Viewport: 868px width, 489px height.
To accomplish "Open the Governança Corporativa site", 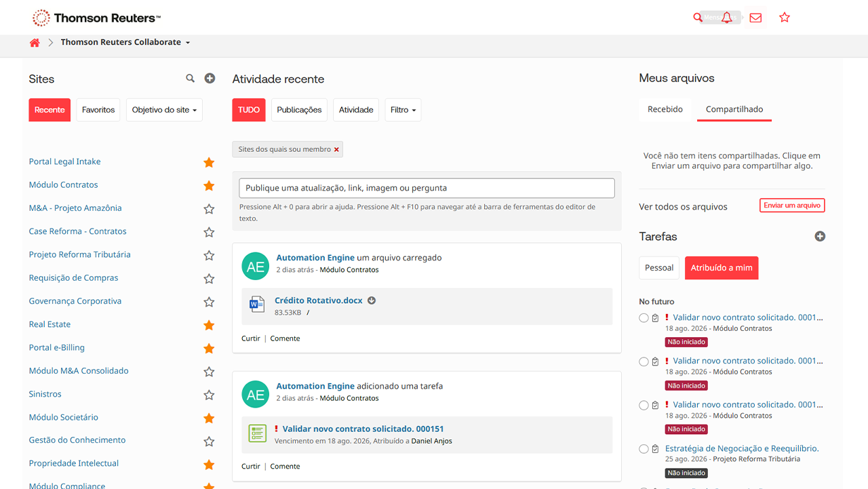I will click(x=75, y=301).
